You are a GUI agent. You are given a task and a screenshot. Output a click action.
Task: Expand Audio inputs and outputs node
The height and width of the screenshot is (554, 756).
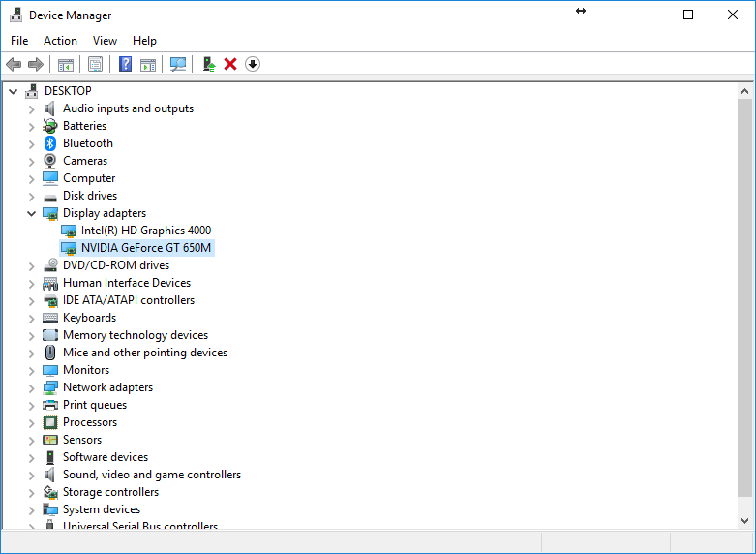(x=31, y=108)
